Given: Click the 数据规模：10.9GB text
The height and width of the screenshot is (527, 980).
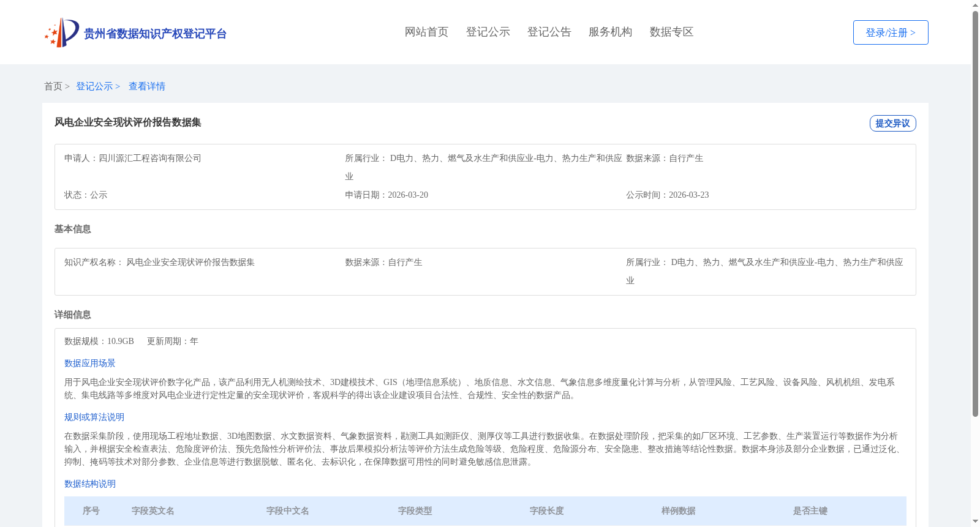Looking at the screenshot, I should pos(99,341).
